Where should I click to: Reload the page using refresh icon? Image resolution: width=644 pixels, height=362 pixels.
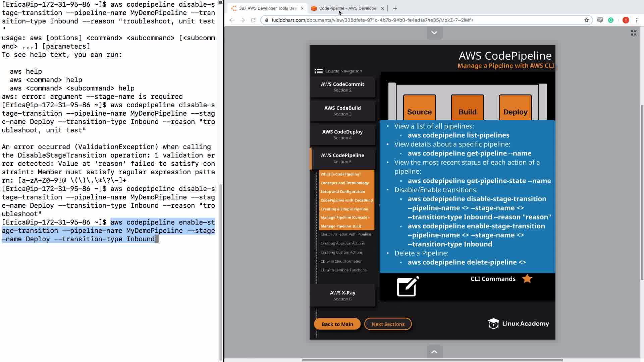pos(253,20)
